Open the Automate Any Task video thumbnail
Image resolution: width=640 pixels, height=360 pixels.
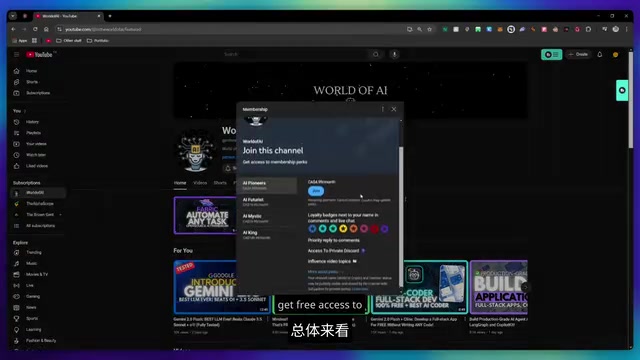coord(205,215)
